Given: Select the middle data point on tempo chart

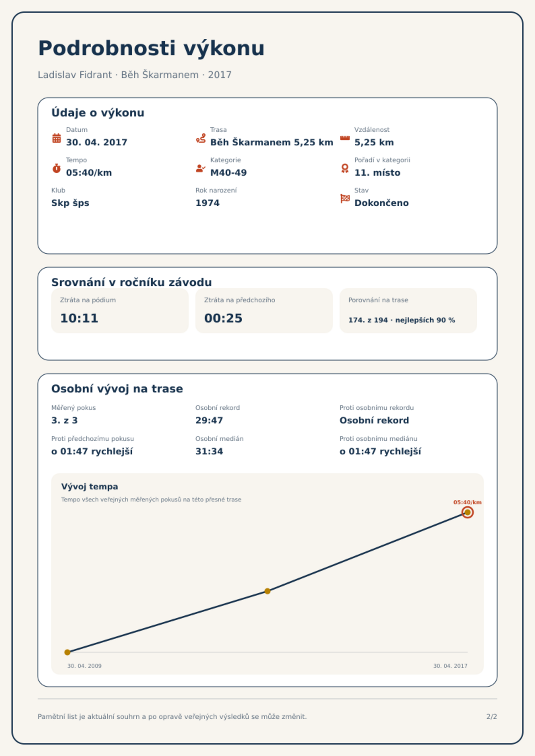Looking at the screenshot, I should point(267,591).
